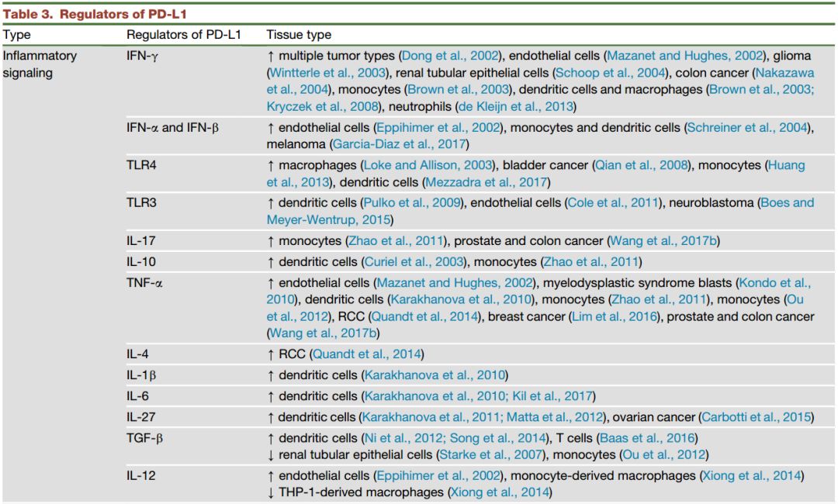
Task: Click the Carbotti et al., 2015 reference
Action: coord(756,417)
